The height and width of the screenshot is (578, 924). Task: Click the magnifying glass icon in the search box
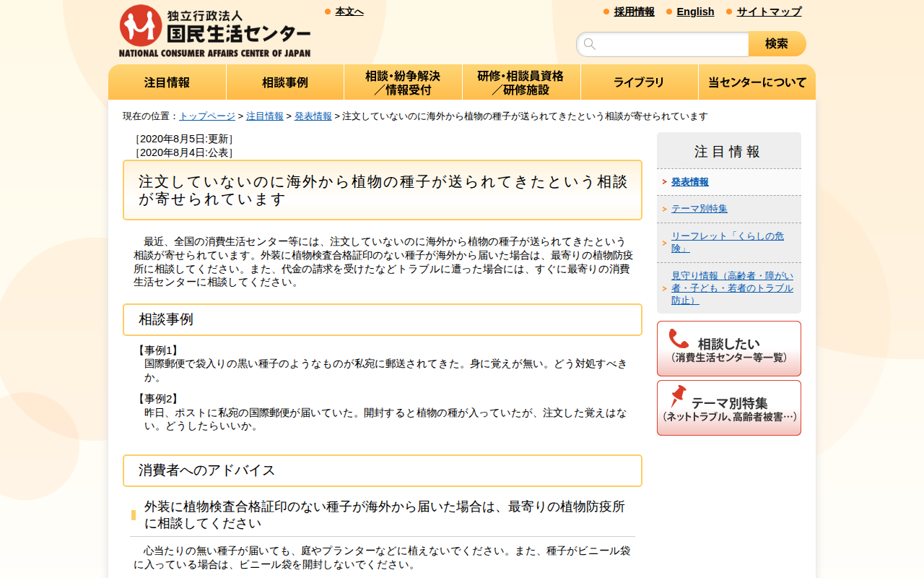[589, 44]
